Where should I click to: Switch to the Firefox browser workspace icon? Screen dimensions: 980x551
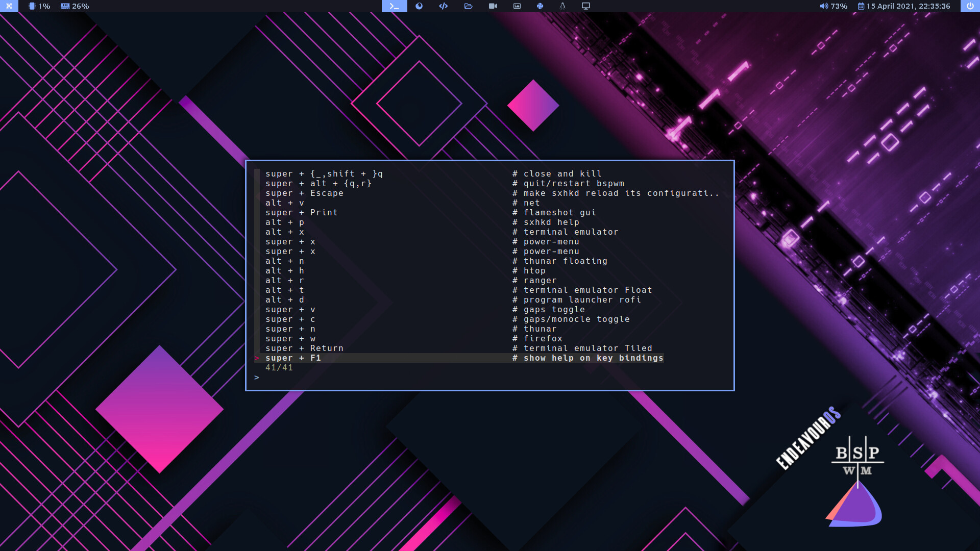[x=419, y=6]
